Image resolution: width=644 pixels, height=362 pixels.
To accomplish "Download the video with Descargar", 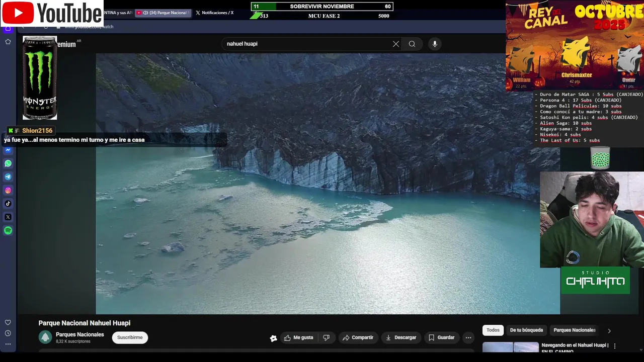I will (x=401, y=338).
